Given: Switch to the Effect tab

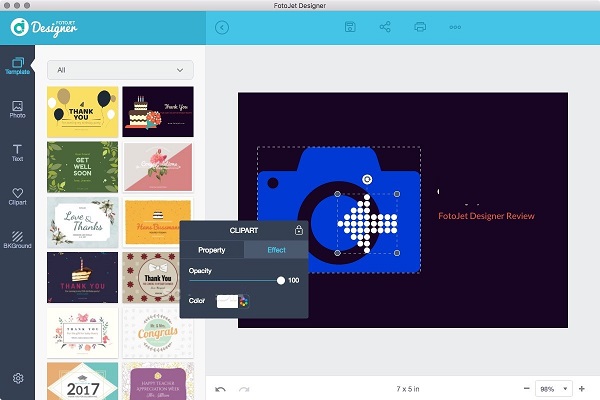Looking at the screenshot, I should coord(276,250).
